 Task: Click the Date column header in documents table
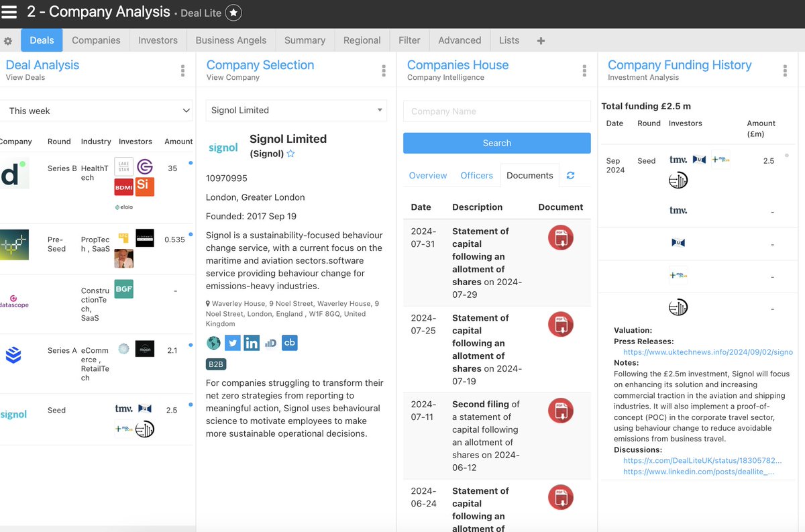tap(421, 207)
